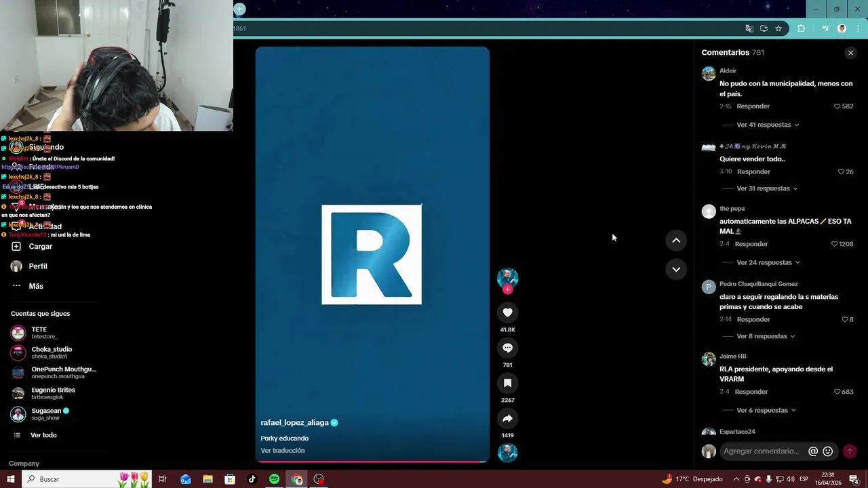Expand 'Ver 6 respuestas' replies
The image size is (868, 488).
[x=766, y=410]
